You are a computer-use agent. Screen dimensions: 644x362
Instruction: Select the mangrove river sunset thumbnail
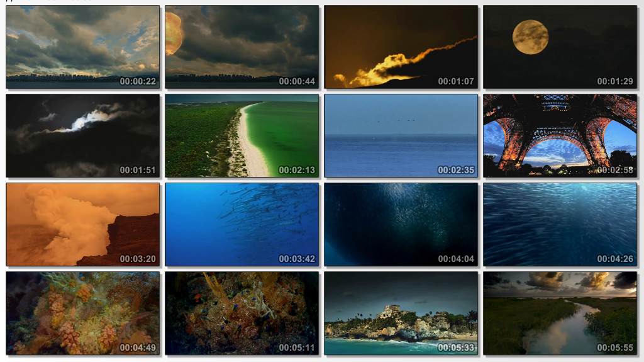click(x=560, y=313)
